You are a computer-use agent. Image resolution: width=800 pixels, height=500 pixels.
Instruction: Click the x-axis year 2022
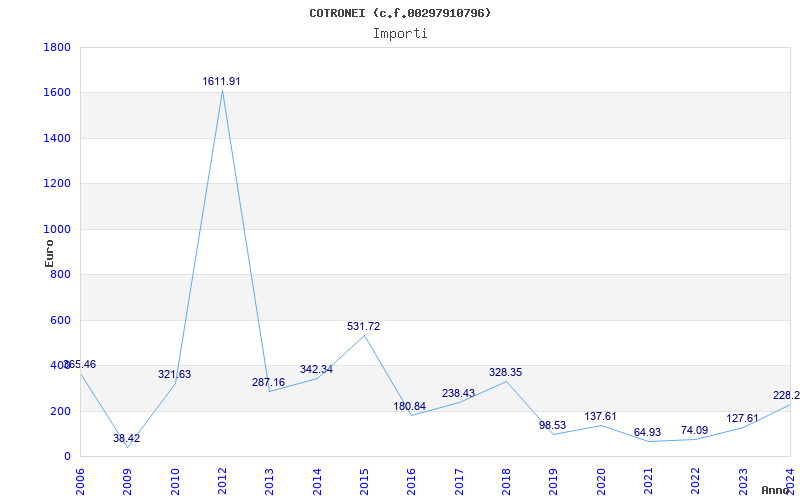point(695,482)
